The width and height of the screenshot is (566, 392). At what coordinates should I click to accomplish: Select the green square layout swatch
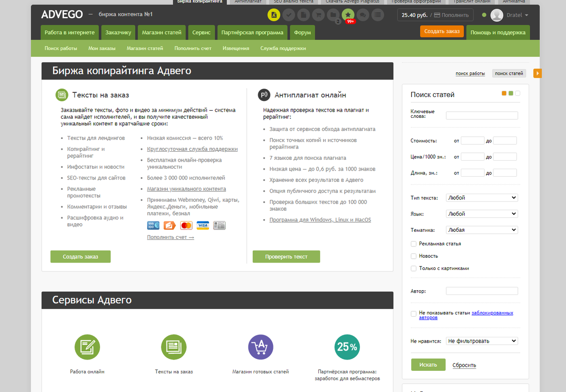coord(511,93)
